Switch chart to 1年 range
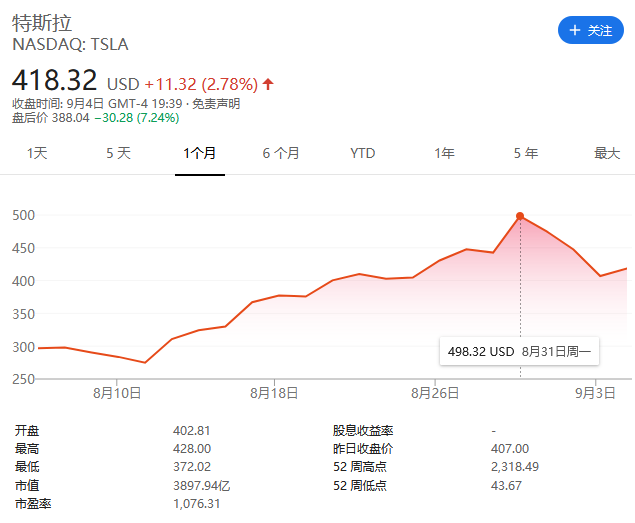The width and height of the screenshot is (635, 523). (x=444, y=153)
